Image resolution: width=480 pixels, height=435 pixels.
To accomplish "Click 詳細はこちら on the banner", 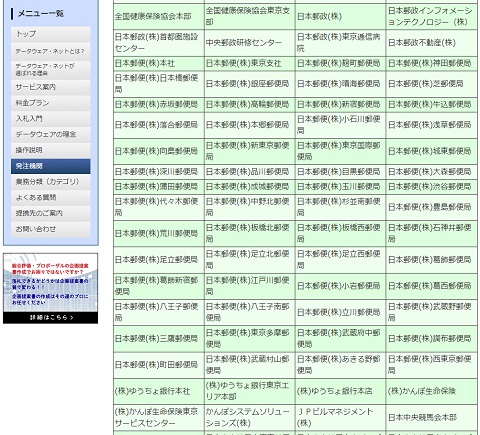I will click(51, 318).
